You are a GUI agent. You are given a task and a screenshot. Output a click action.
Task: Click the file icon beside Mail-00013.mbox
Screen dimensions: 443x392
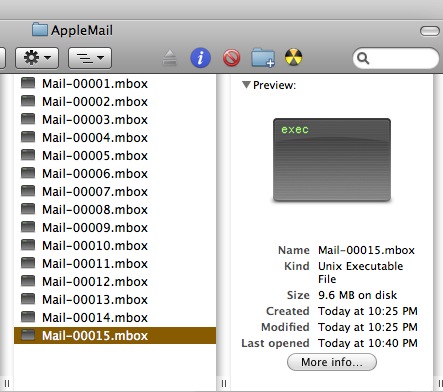pyautogui.click(x=28, y=299)
